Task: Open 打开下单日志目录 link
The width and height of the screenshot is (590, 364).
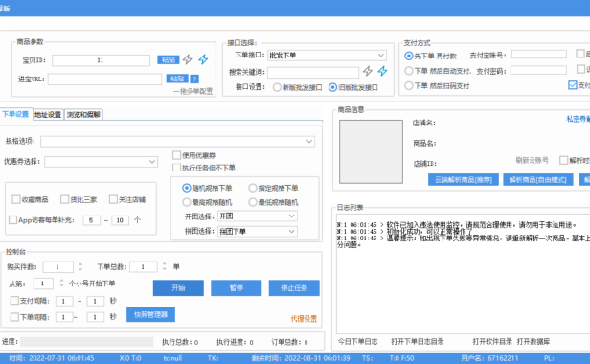Action: pos(418,341)
